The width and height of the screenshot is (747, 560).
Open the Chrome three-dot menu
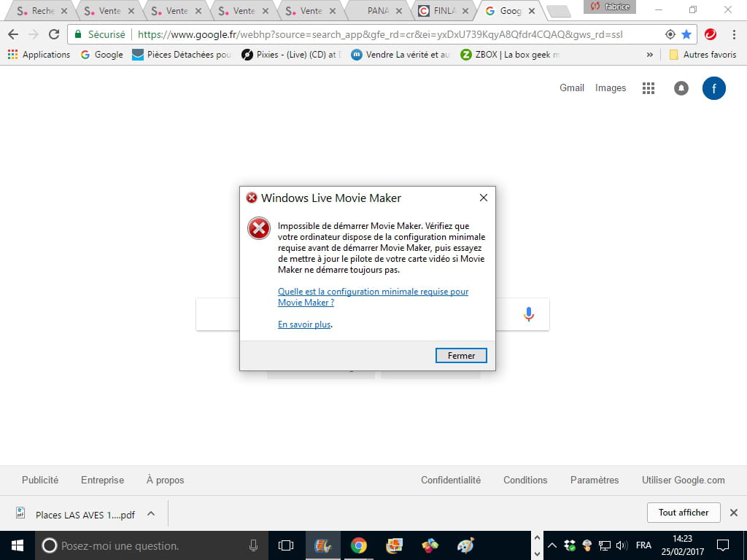(x=734, y=34)
